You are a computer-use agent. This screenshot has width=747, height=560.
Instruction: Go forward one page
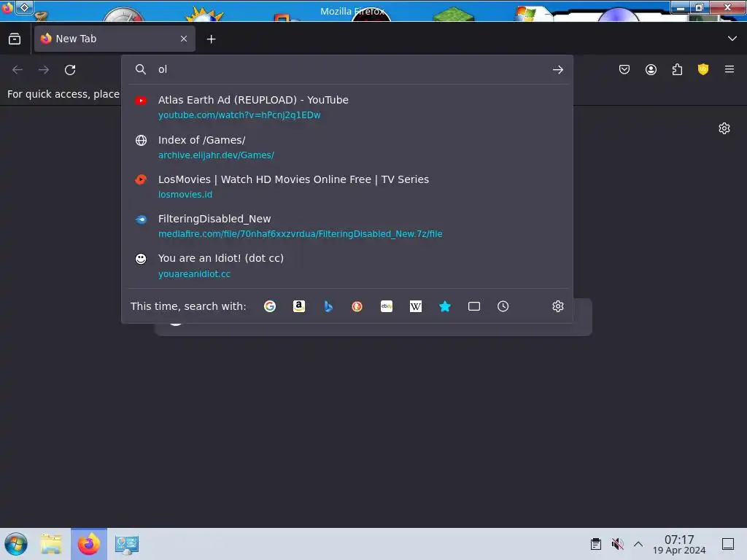coord(44,70)
